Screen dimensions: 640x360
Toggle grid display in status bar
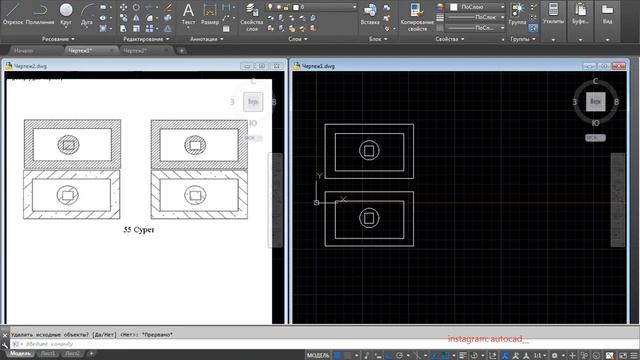coord(338,356)
